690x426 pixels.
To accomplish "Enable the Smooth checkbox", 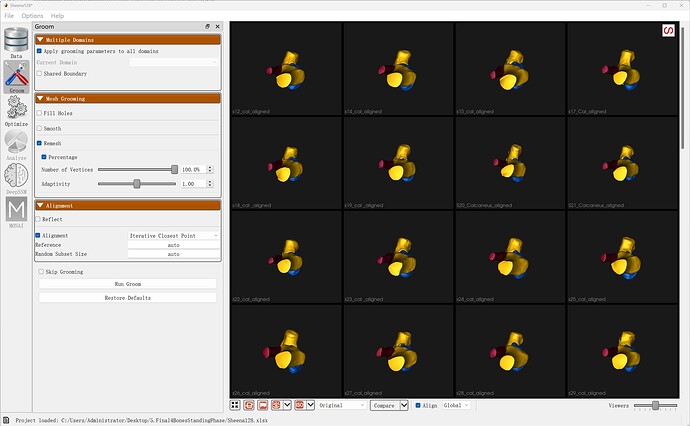I will click(x=39, y=129).
